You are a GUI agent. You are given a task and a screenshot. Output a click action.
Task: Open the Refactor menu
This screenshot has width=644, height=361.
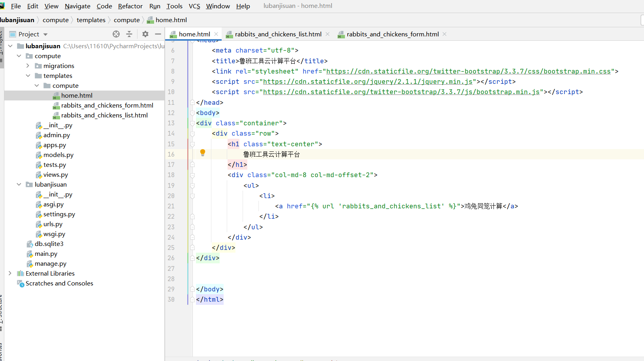(130, 6)
